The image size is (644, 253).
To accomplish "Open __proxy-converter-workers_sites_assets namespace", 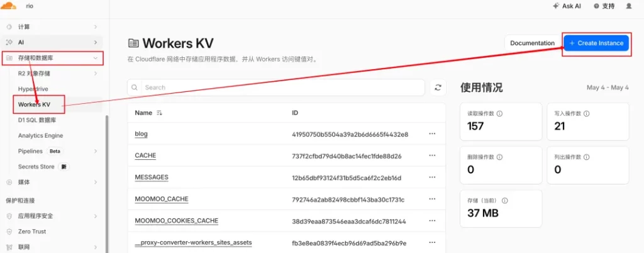I will tap(193, 243).
